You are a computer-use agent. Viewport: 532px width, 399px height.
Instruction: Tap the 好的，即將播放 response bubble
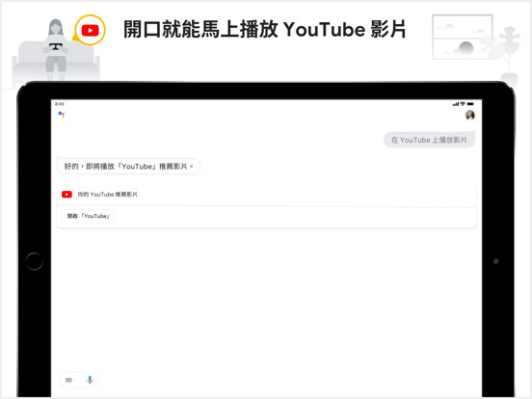(129, 166)
